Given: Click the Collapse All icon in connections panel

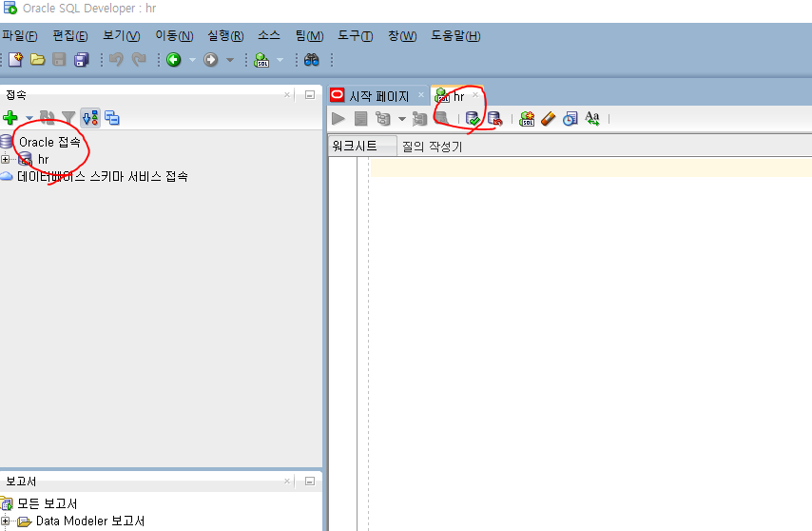Looking at the screenshot, I should tap(112, 118).
